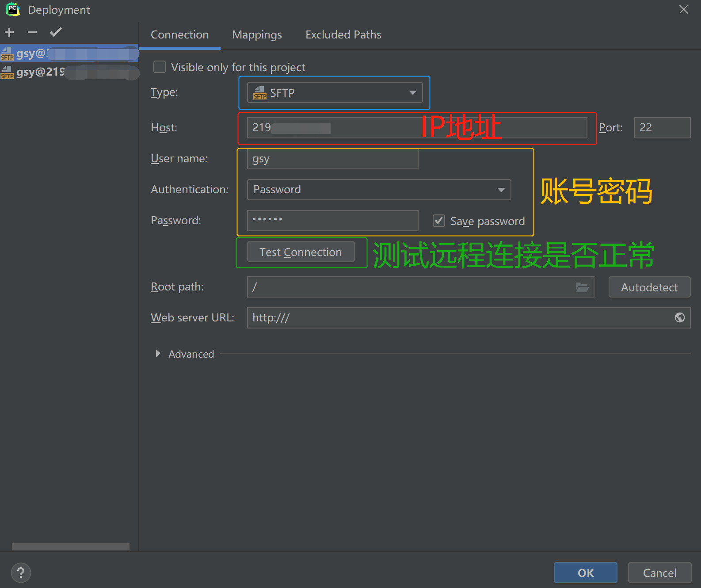Add a new deployment server with plus icon
The image size is (701, 588).
point(9,32)
